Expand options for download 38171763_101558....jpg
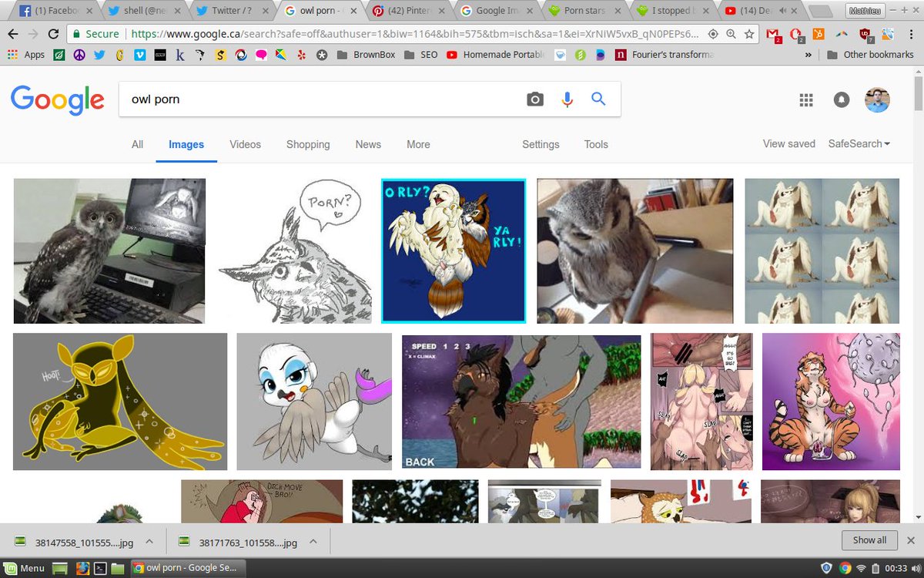The width and height of the screenshot is (924, 578). tap(312, 542)
